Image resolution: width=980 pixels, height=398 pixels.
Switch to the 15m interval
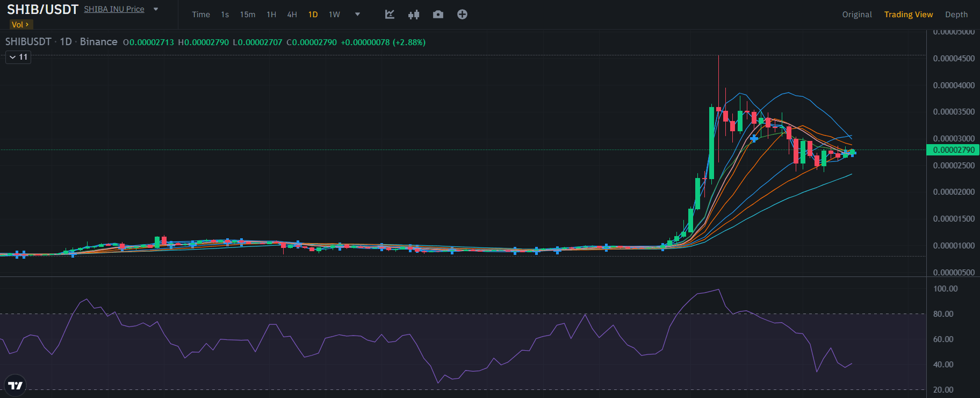247,15
